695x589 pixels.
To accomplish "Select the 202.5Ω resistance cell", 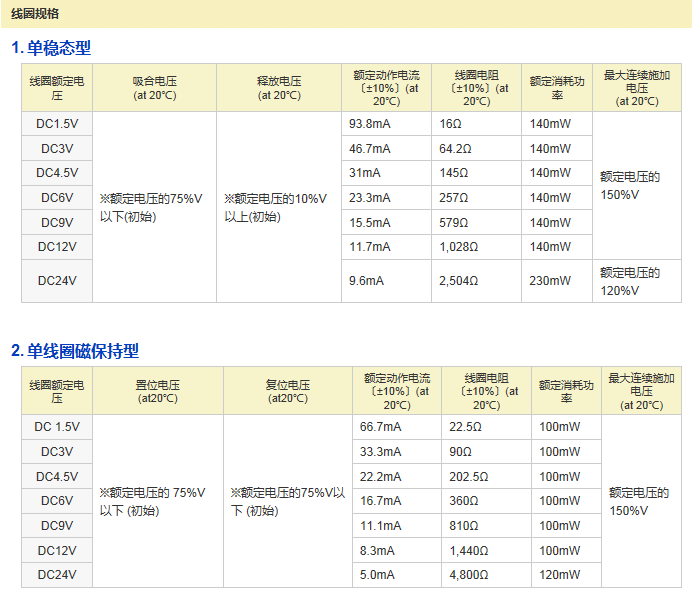I will click(x=468, y=476).
